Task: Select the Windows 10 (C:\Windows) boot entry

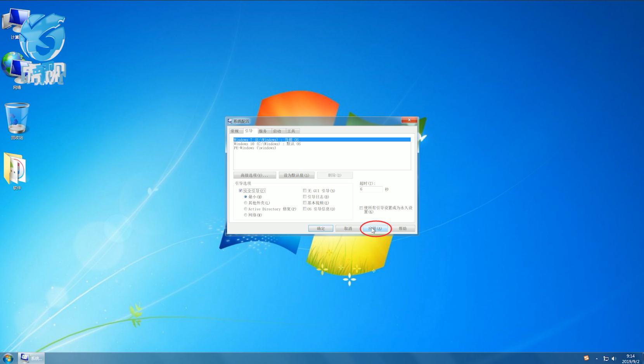Action: [322, 144]
